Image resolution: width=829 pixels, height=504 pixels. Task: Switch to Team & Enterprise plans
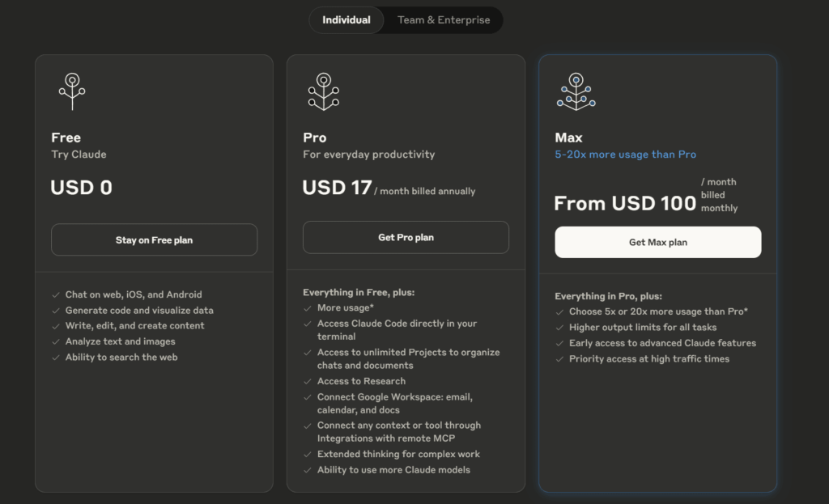tap(444, 20)
